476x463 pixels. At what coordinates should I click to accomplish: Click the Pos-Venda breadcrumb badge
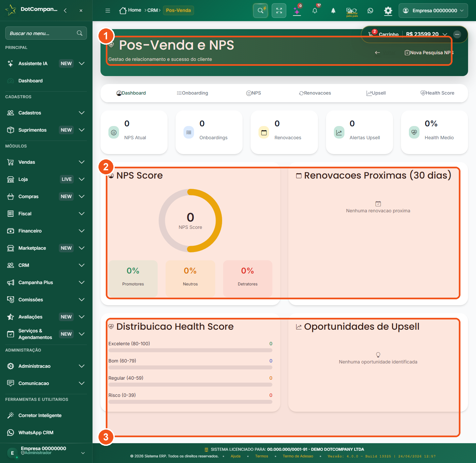(178, 10)
